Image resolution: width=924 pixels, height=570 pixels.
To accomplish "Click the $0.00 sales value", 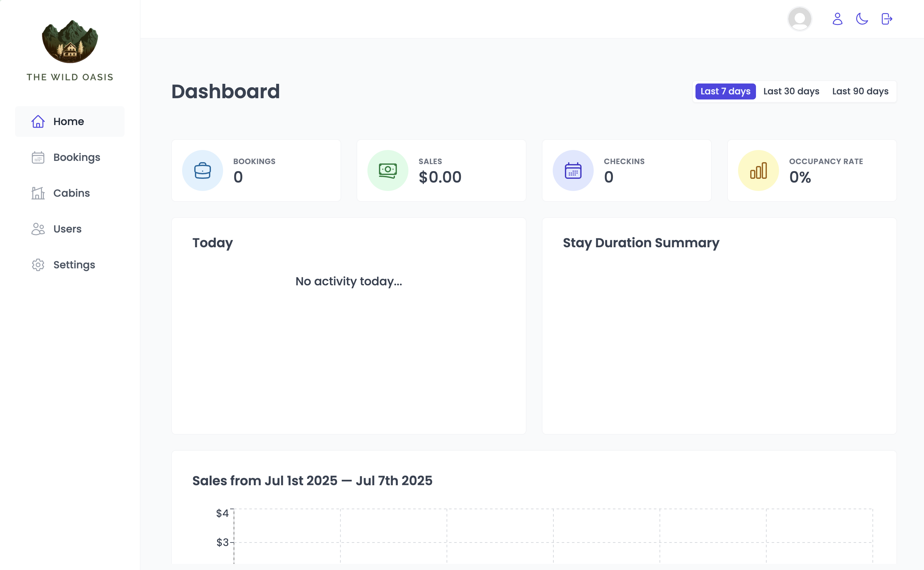I will (x=440, y=177).
